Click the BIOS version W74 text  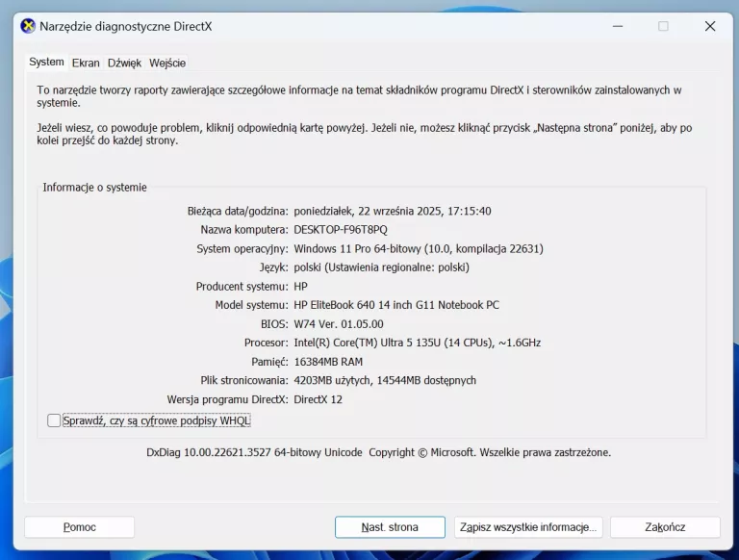coord(338,324)
